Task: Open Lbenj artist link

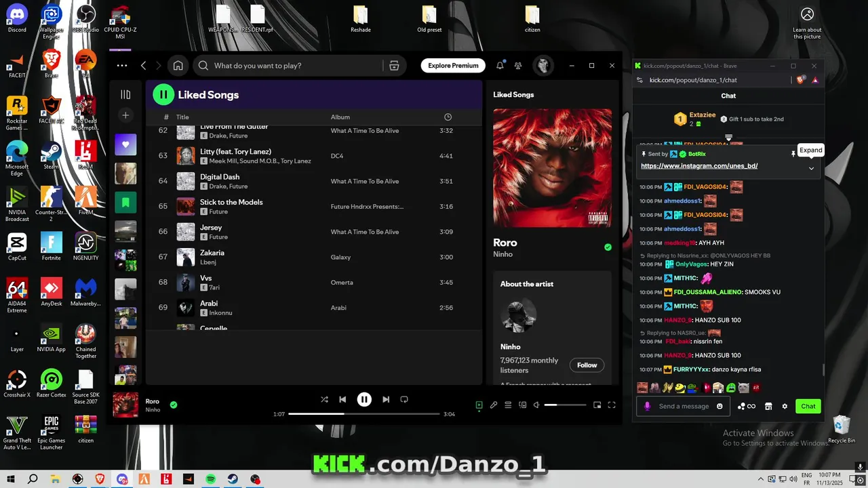Action: (x=210, y=262)
